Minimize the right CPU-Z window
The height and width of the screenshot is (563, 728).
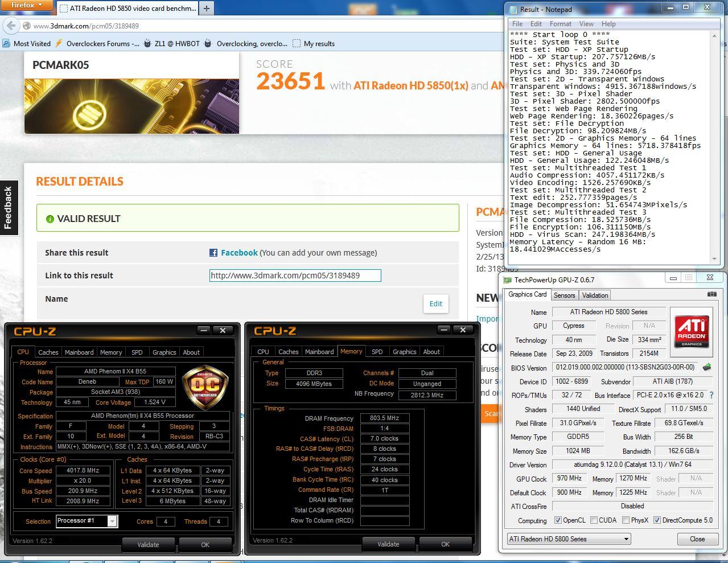tap(444, 330)
